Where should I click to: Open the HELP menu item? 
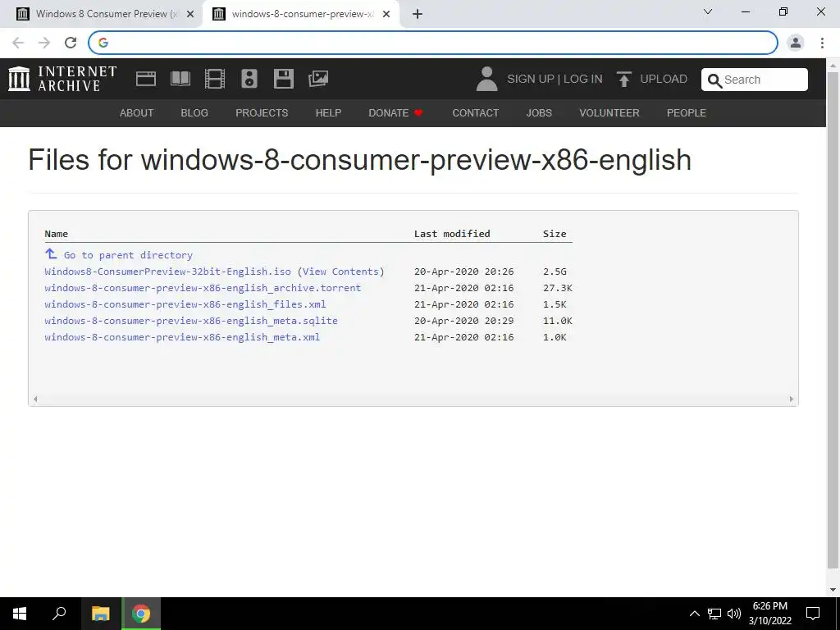pos(328,113)
